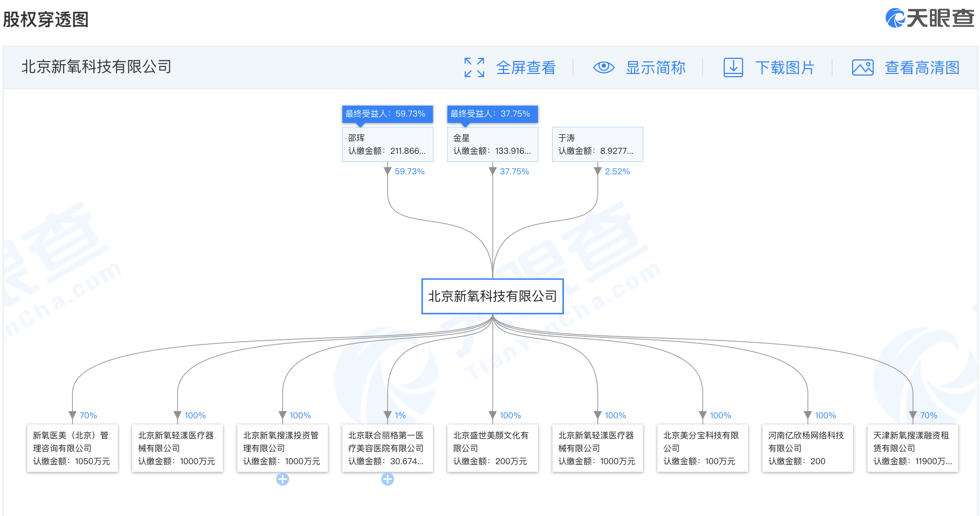Screen dimensions: 980x516
Task: Toggle open the 查看高清图 high-definition view
Action: click(x=921, y=67)
